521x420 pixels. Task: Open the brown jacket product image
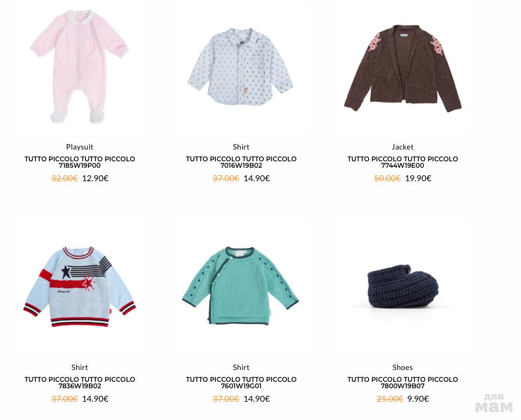pyautogui.click(x=403, y=68)
